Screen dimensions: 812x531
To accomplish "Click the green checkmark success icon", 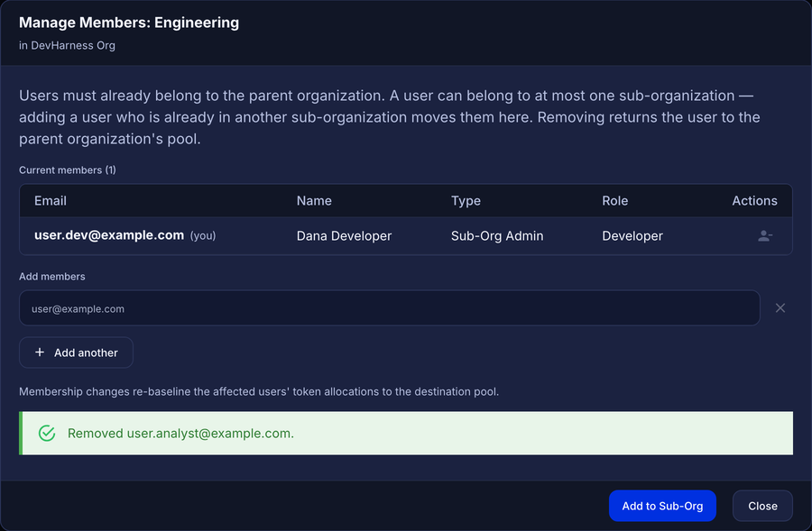I will pyautogui.click(x=47, y=433).
